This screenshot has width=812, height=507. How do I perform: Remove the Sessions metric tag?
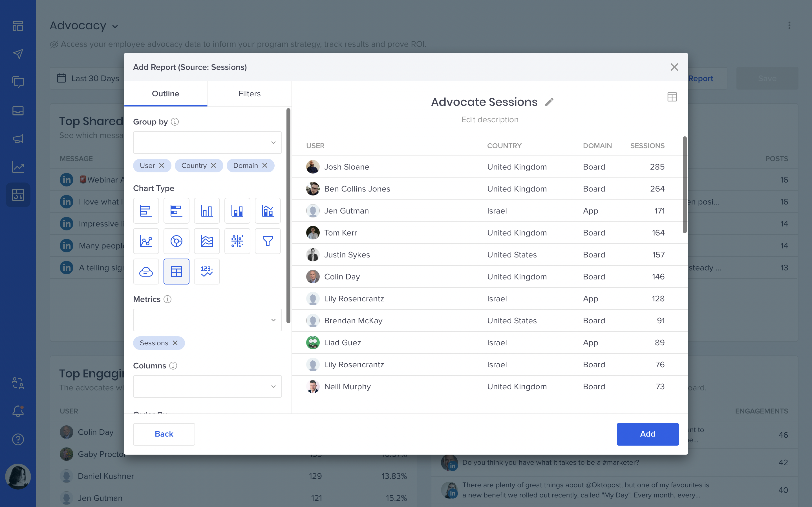(175, 343)
